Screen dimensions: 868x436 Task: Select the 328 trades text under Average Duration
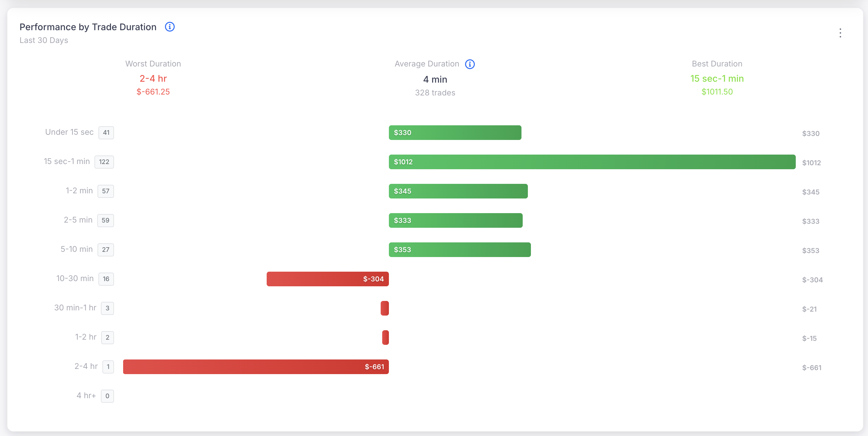pyautogui.click(x=435, y=92)
